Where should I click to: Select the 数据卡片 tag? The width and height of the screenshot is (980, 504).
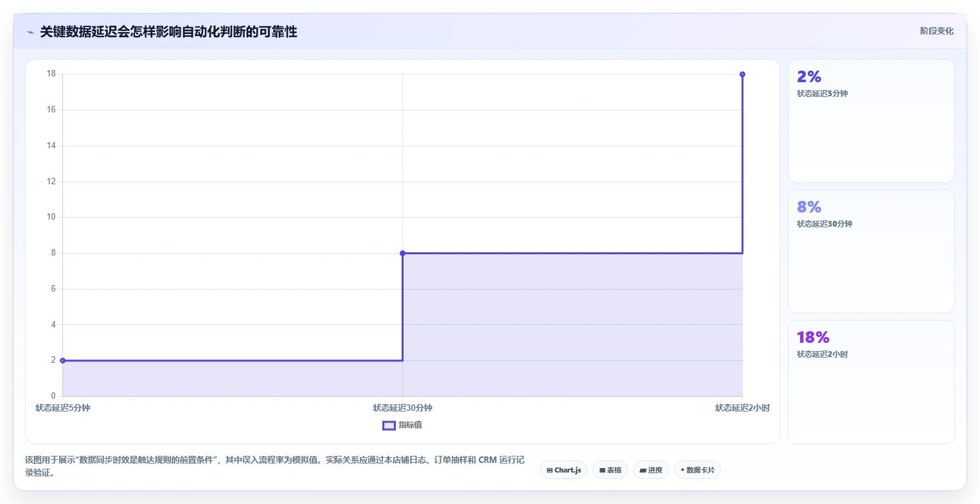(x=697, y=470)
